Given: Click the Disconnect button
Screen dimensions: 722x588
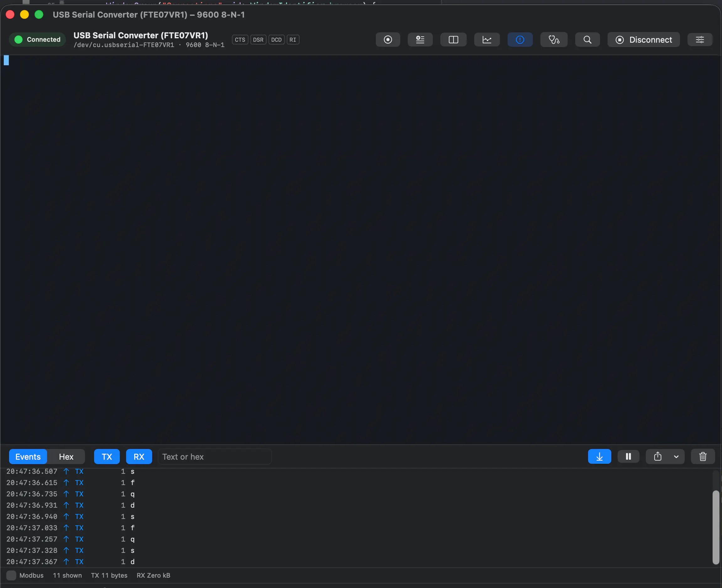Looking at the screenshot, I should (644, 40).
